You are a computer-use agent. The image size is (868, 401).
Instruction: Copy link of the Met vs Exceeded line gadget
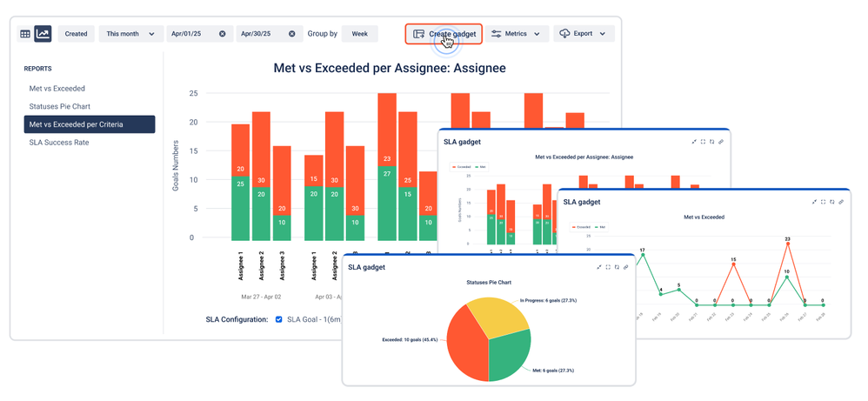(841, 202)
